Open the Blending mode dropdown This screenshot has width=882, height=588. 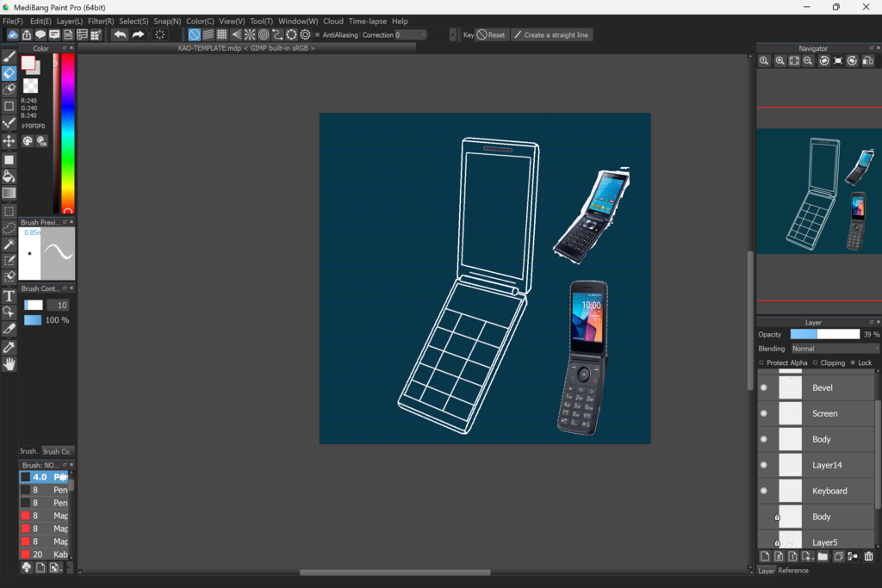(835, 349)
